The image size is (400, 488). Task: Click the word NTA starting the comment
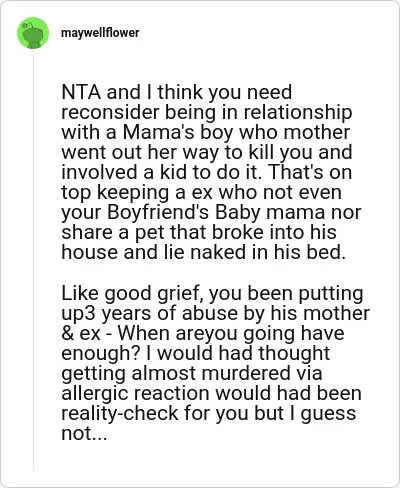pyautogui.click(x=81, y=92)
